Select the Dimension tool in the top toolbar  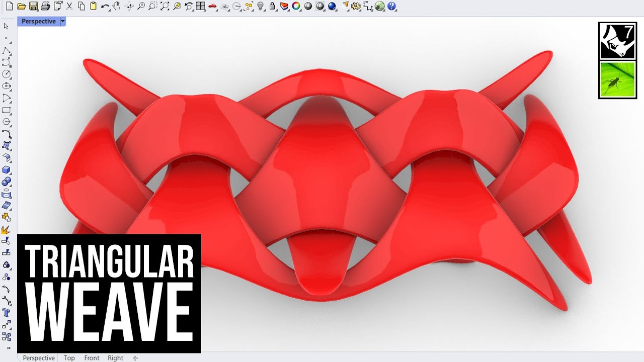point(368,6)
